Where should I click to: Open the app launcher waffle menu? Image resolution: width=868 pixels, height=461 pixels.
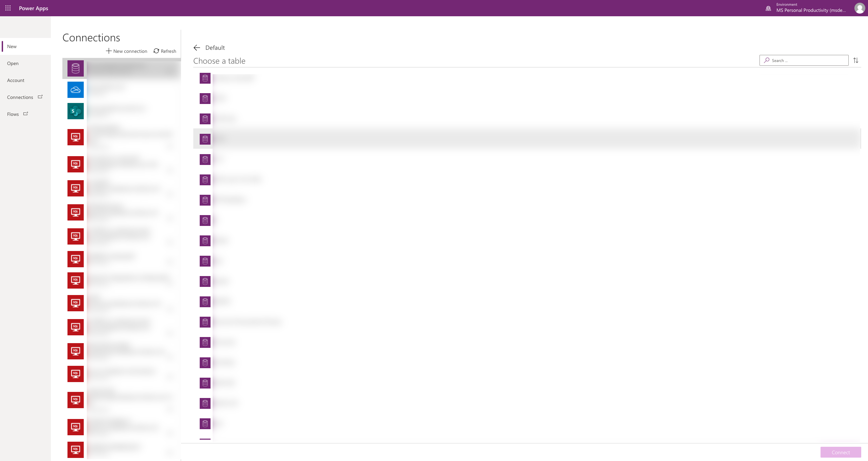(x=8, y=8)
